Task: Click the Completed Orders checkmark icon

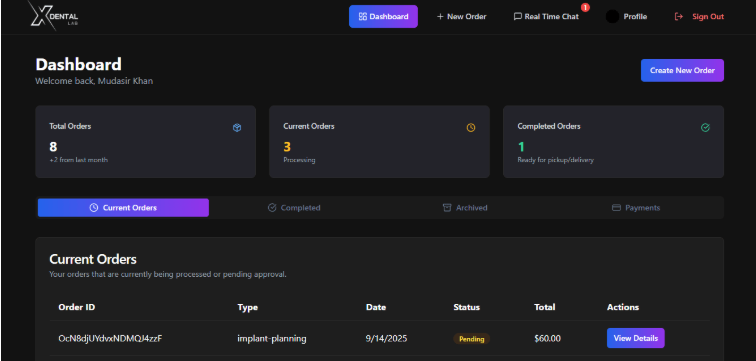Action: point(705,128)
